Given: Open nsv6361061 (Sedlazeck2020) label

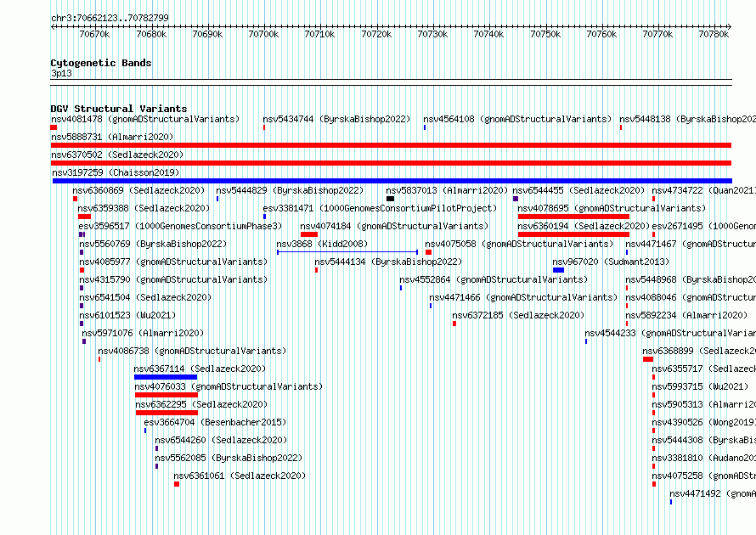Looking at the screenshot, I should (240, 476).
